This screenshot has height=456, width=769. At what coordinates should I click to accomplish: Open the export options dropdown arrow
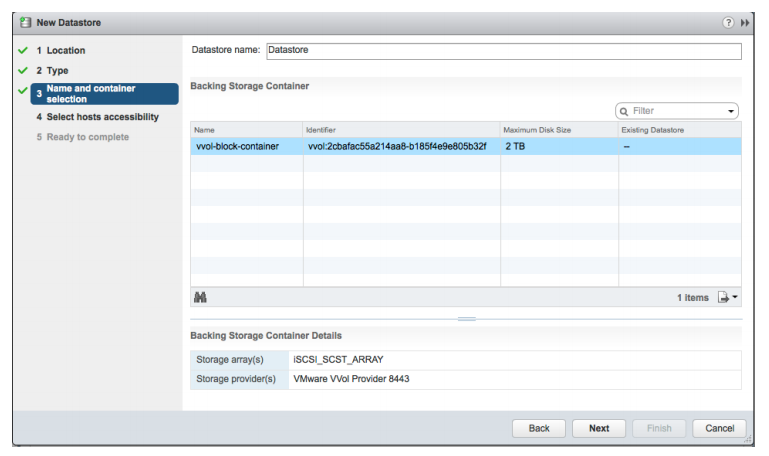click(x=735, y=297)
